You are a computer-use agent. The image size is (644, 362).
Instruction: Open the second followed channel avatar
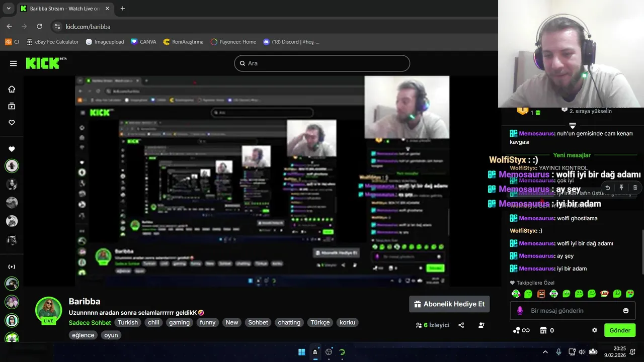tap(12, 184)
